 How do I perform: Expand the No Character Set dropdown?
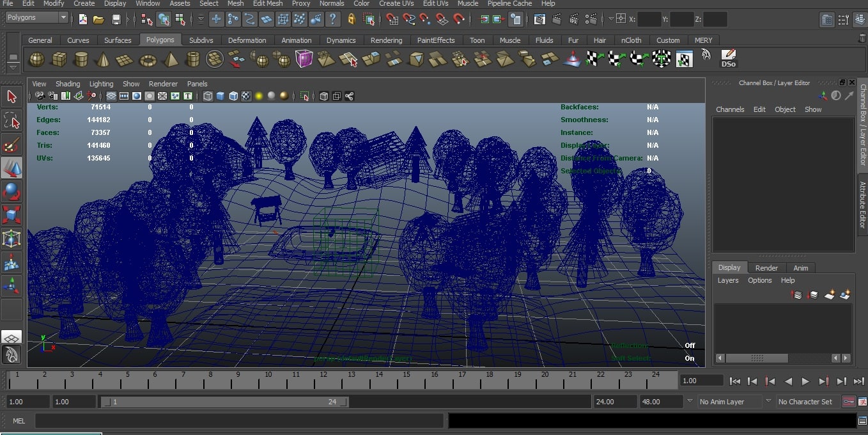tap(805, 402)
